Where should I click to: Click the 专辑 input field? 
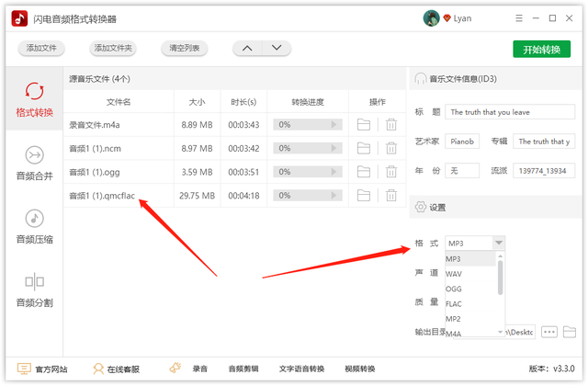coord(544,142)
